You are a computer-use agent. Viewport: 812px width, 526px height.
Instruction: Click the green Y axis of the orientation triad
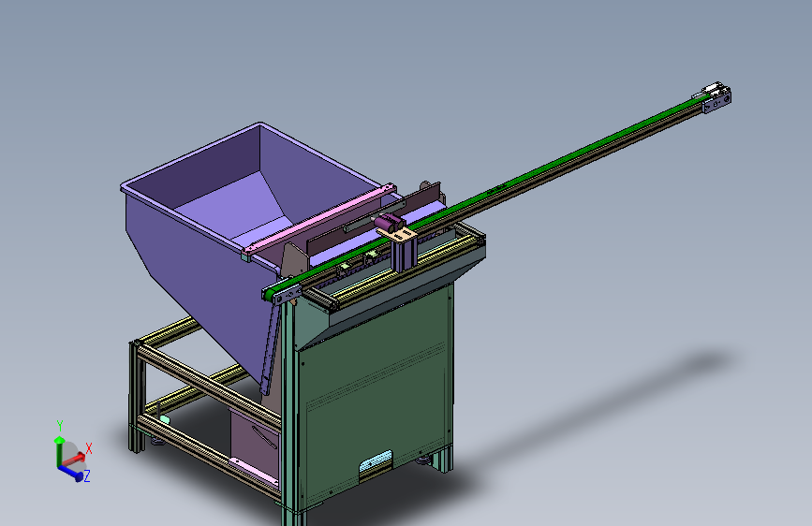[x=59, y=451]
